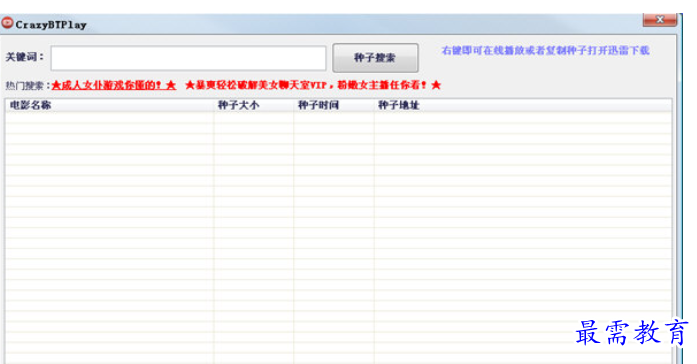Viewport: 697px width, 364px height.
Task: Click the 种子搜索 search button
Action: pyautogui.click(x=375, y=58)
